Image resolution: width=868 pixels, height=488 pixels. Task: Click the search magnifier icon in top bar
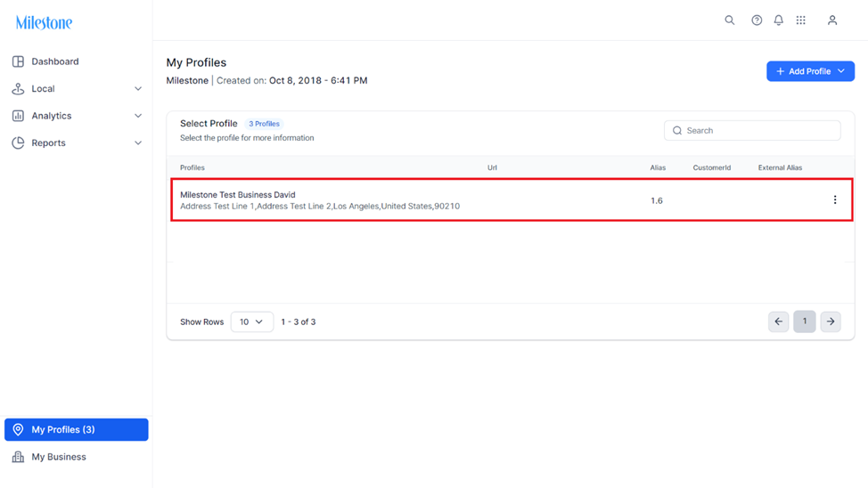(x=730, y=20)
